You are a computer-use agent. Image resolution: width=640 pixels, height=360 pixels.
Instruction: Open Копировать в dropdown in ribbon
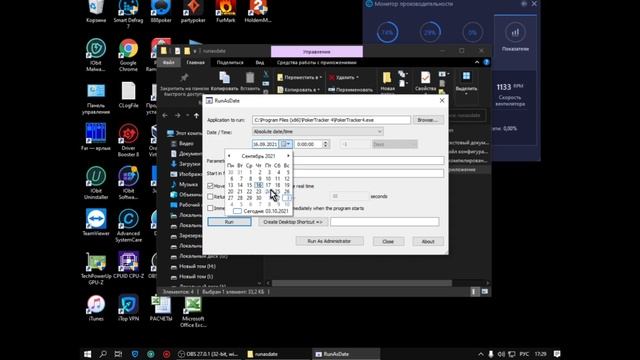coord(299,89)
